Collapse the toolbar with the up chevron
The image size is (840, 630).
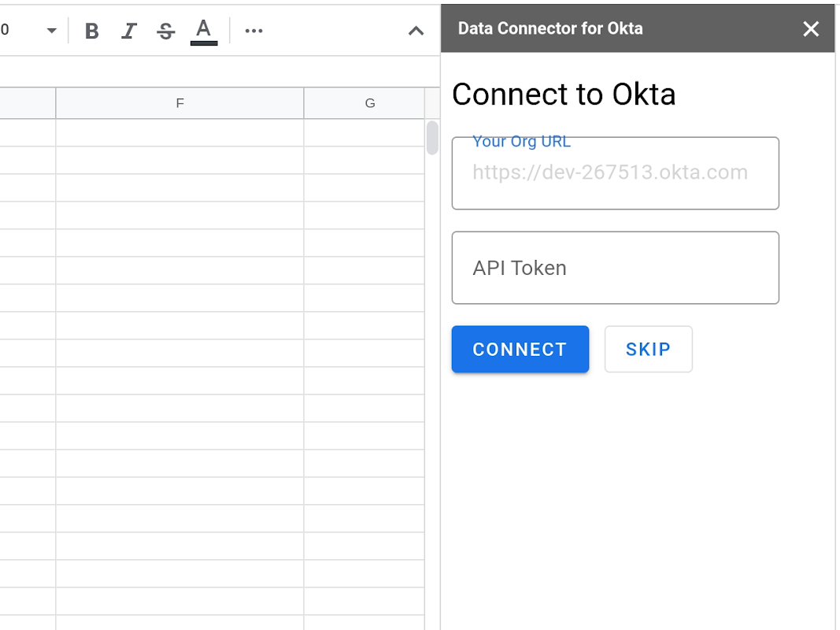pyautogui.click(x=416, y=31)
